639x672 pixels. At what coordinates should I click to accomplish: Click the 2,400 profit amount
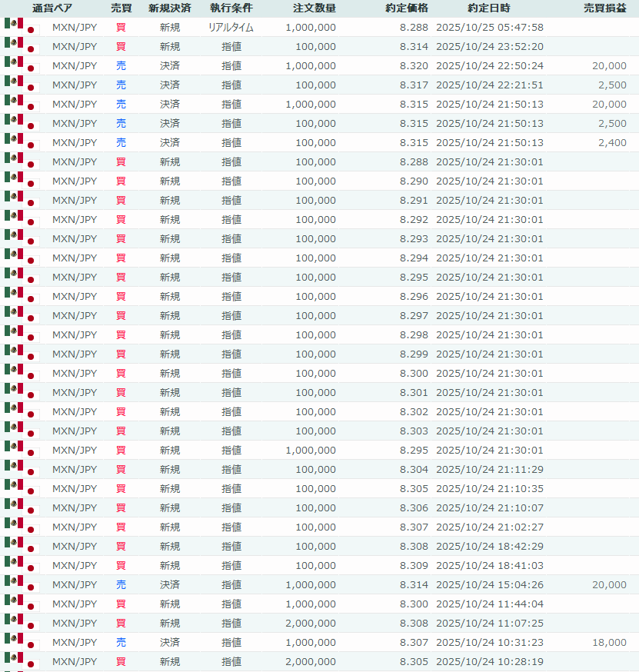coord(612,143)
